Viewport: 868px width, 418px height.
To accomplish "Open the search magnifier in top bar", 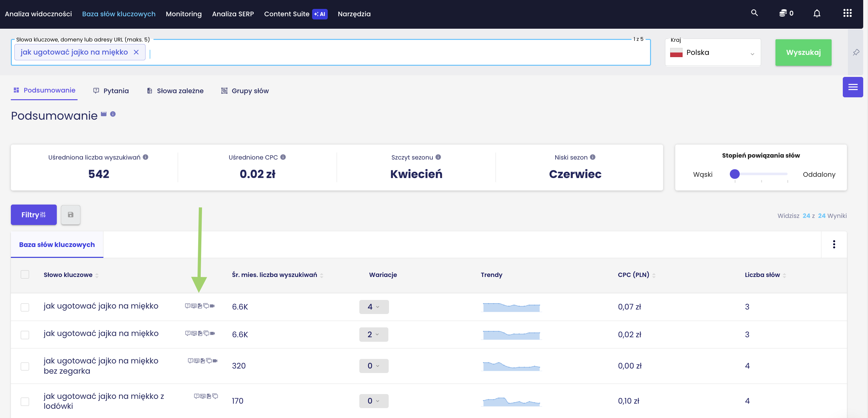I will [x=754, y=13].
